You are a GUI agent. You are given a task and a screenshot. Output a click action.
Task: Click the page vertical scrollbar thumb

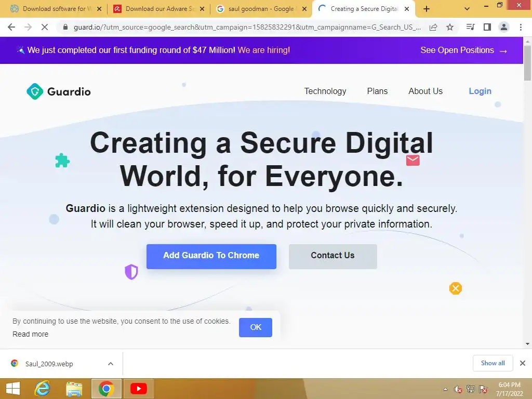point(528,62)
